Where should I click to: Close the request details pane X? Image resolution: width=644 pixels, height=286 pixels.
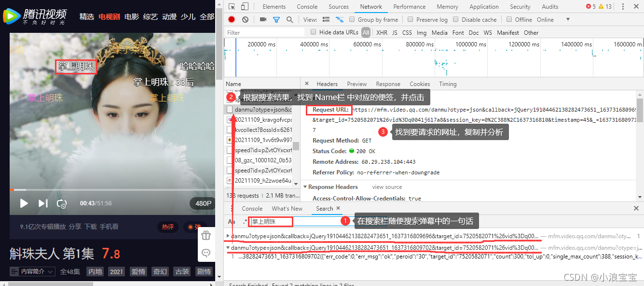(x=307, y=84)
